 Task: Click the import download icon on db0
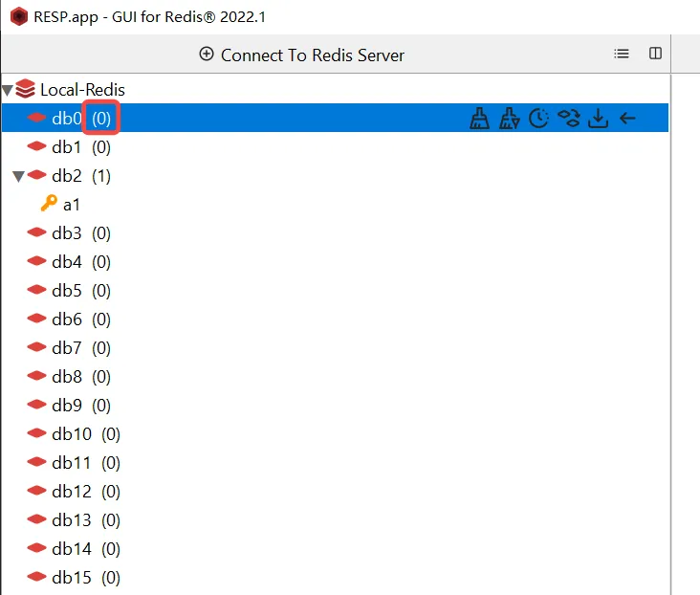(599, 119)
